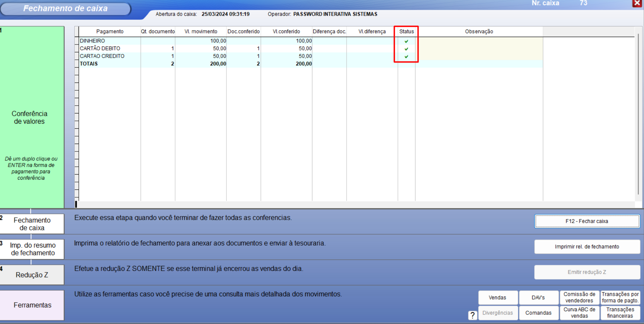Close the Fechamento de caixa window
This screenshot has width=644, height=324.
(x=637, y=3)
